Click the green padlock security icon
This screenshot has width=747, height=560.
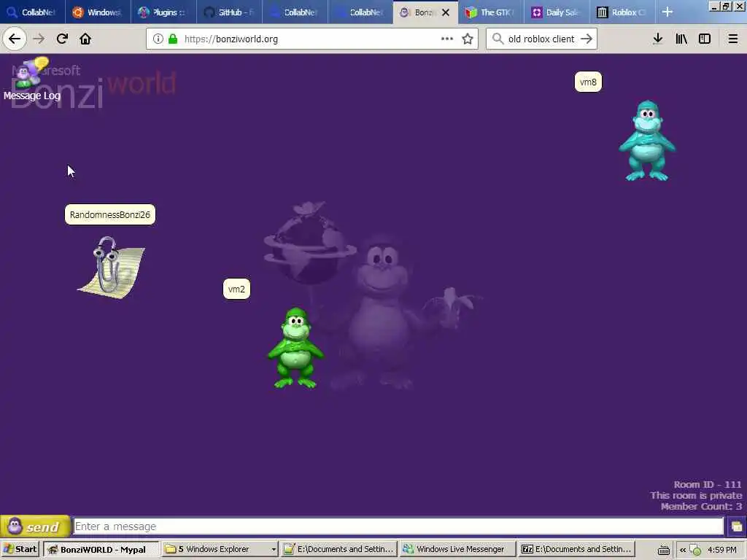[x=173, y=39]
